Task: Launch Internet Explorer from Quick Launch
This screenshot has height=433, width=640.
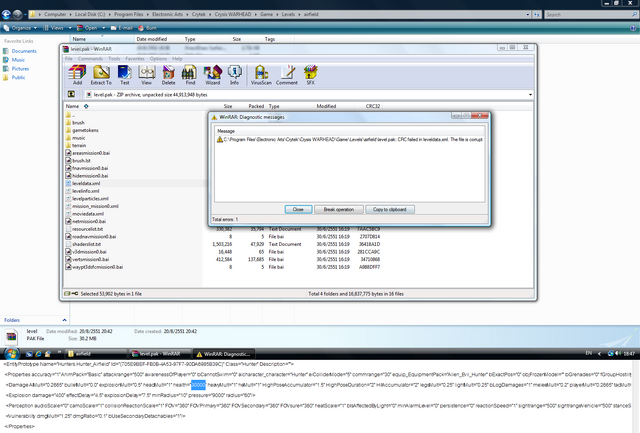Action: 38,354
